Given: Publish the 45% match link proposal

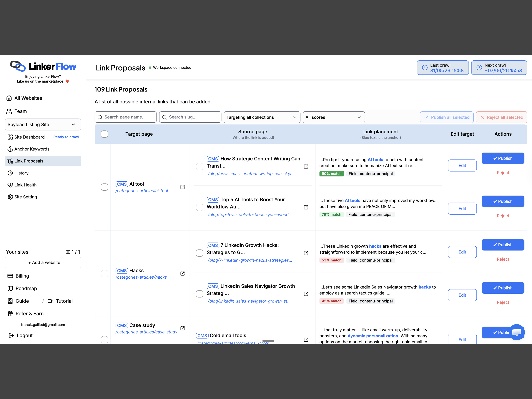Looking at the screenshot, I should point(503,288).
